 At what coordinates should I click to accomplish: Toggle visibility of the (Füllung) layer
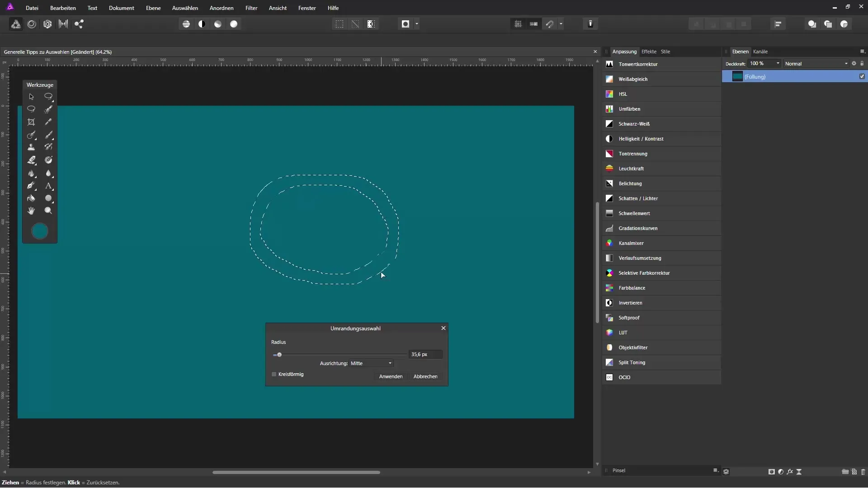(862, 76)
